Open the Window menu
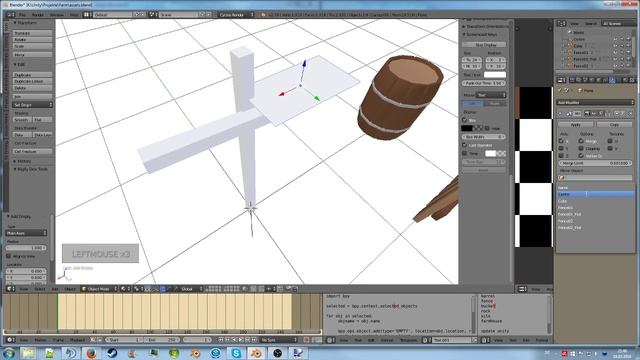Image resolution: width=640 pixels, height=360 pixels. pos(57,15)
